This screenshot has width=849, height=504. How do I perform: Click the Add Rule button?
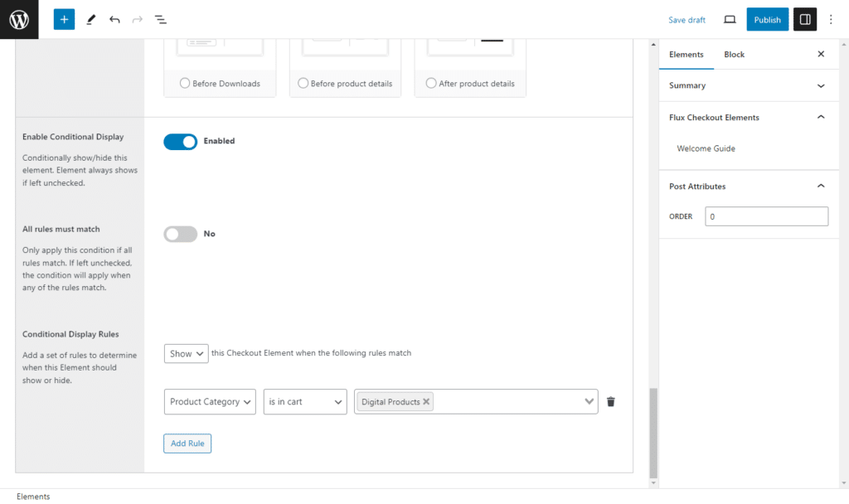[187, 443]
